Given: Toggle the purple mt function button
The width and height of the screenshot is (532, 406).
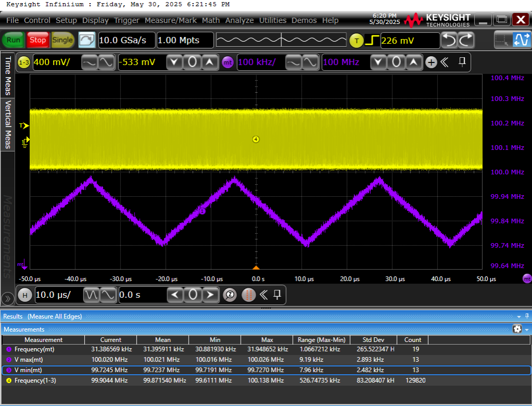Looking at the screenshot, I should click(x=228, y=62).
